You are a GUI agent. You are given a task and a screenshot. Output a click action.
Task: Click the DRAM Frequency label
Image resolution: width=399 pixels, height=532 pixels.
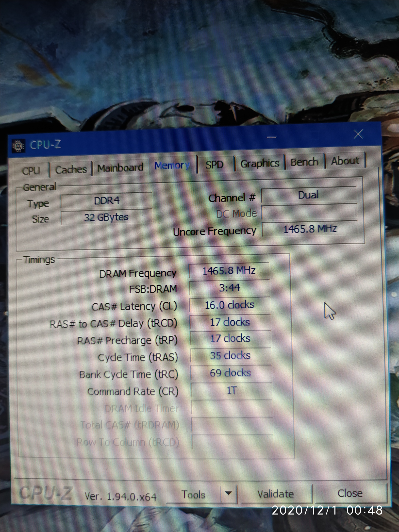138,274
